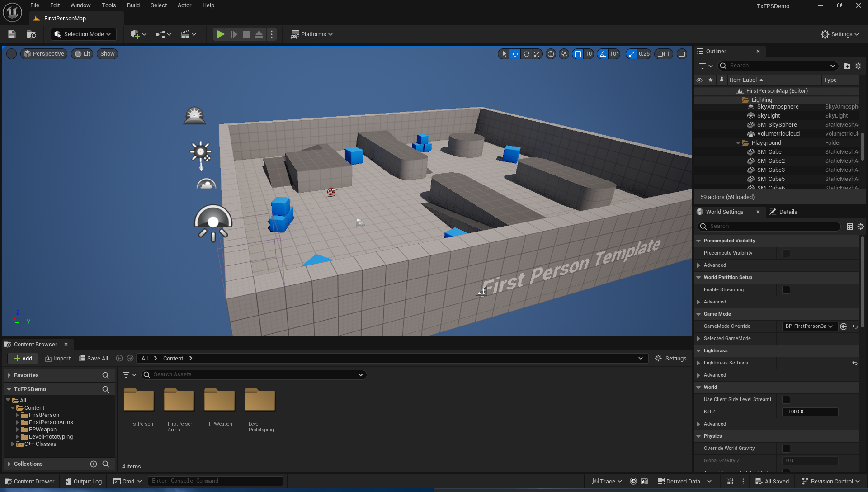Toggle surface snapping icon in viewport

(x=564, y=54)
